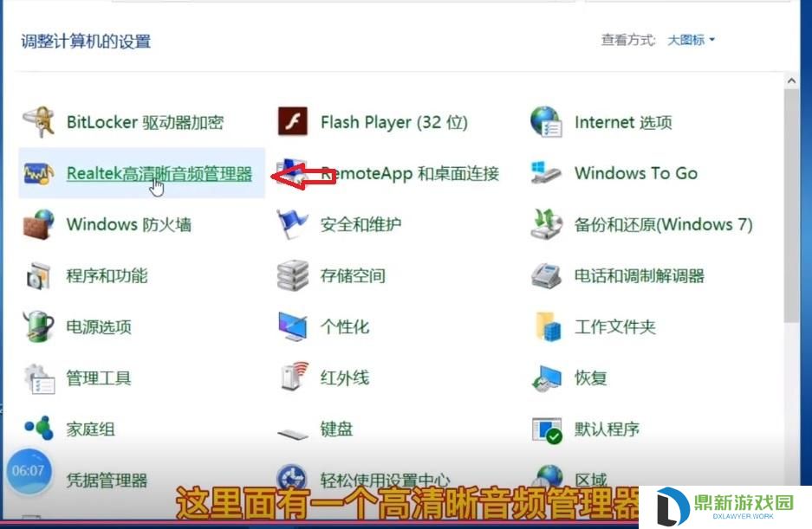
Task: Click the 备份和还原 icon
Action: tap(546, 224)
